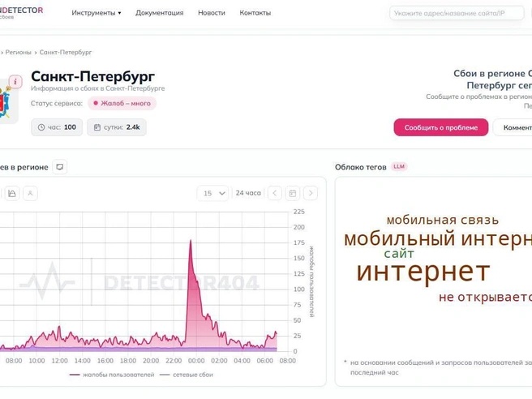Click the 'Сообщить о проблеме' button
Image resolution: width=532 pixels, height=399 pixels.
coord(440,127)
